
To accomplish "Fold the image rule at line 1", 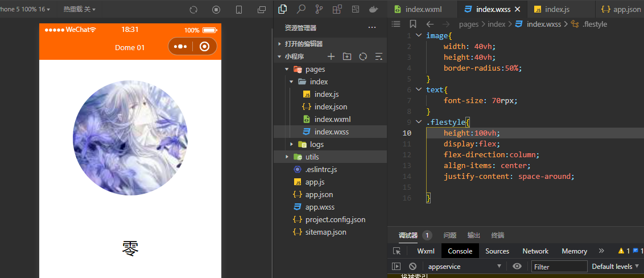I will (x=419, y=35).
